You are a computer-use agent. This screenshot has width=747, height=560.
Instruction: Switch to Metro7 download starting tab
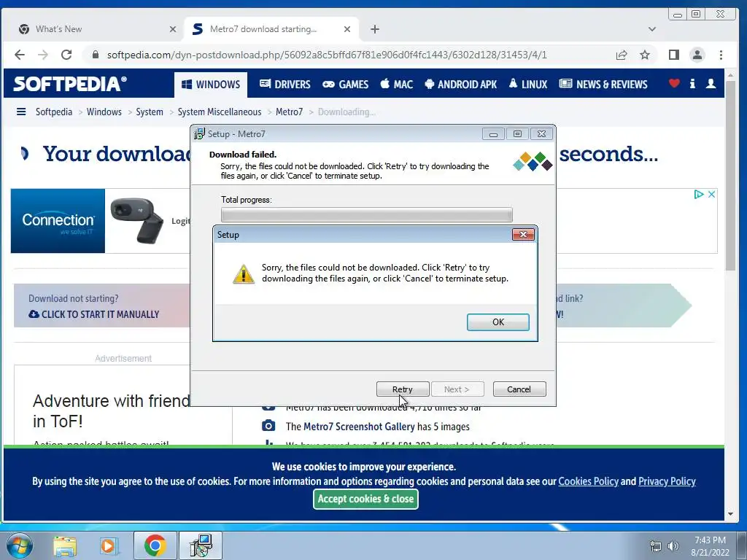(271, 29)
